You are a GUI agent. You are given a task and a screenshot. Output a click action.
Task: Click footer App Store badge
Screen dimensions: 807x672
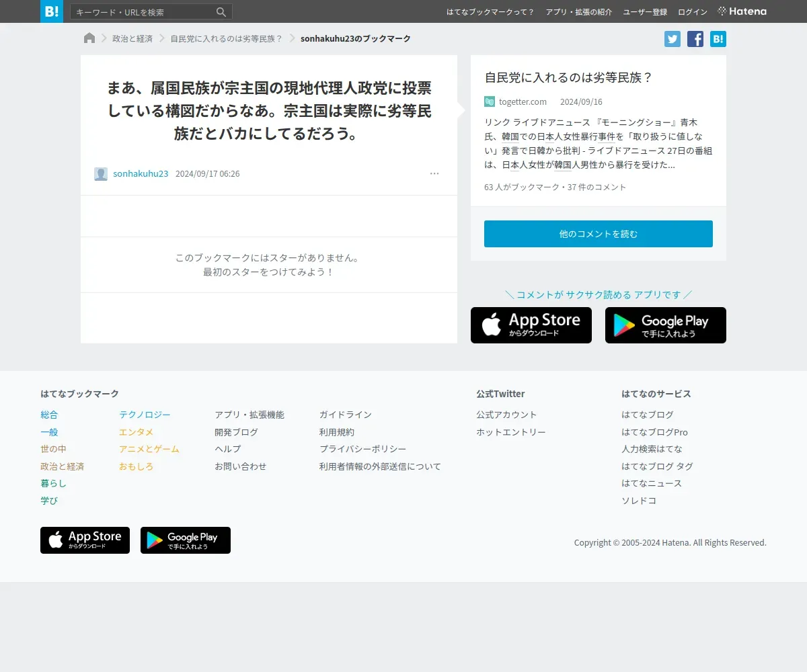point(85,540)
